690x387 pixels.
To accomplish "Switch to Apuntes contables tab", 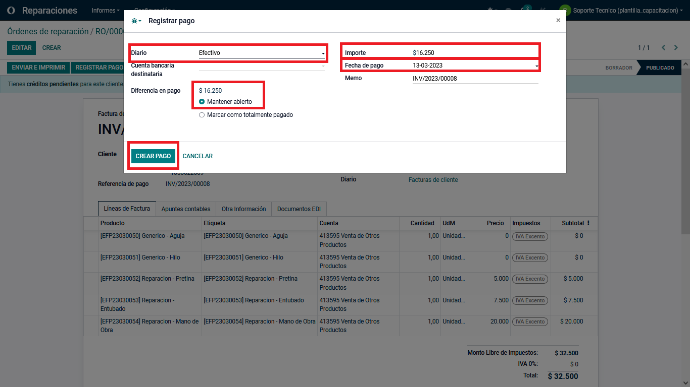I will coord(186,209).
